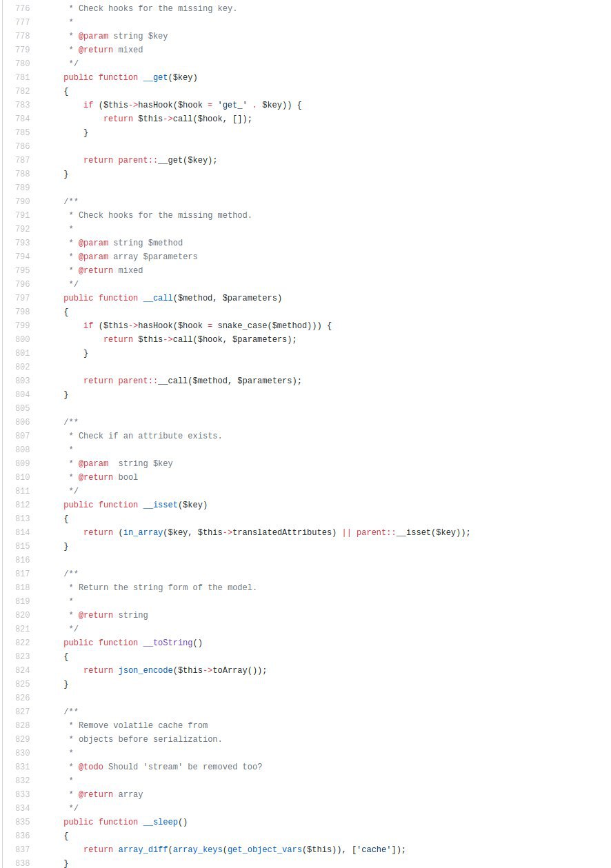Viewport: 611px width, 868px height.
Task: Click the __toString function name
Action: point(168,643)
